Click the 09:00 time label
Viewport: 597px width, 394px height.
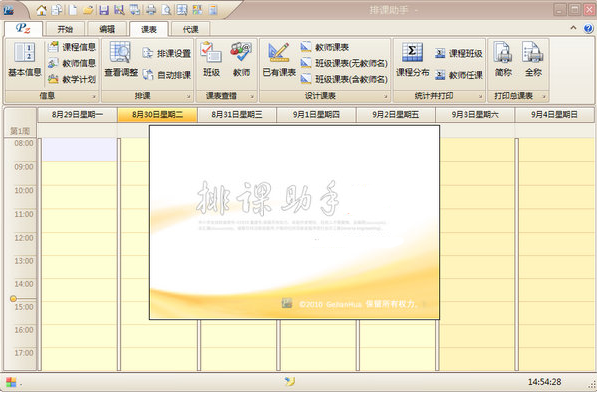click(24, 167)
